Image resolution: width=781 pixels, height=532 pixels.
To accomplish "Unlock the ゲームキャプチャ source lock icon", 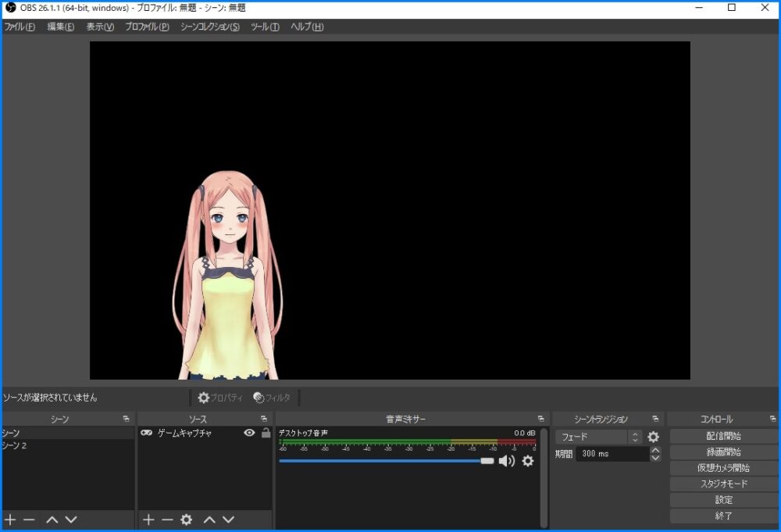I will [x=266, y=433].
